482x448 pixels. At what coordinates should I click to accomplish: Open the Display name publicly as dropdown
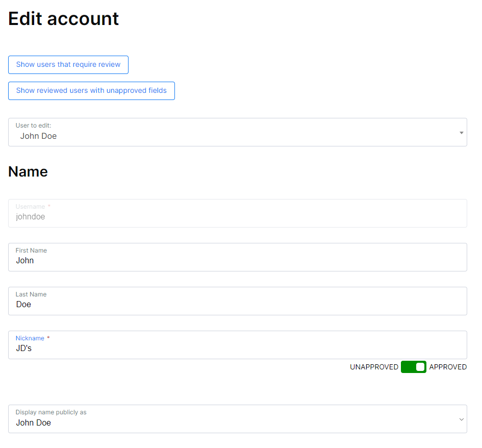point(238,419)
